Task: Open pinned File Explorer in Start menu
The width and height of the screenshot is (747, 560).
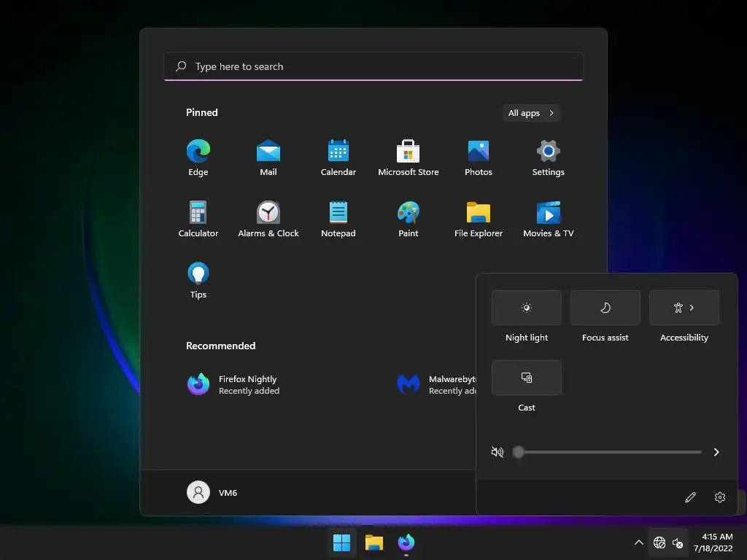Action: point(479,219)
